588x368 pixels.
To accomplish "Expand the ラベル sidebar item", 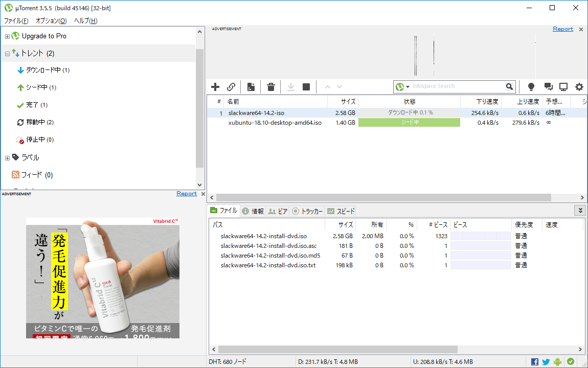I will (x=7, y=157).
